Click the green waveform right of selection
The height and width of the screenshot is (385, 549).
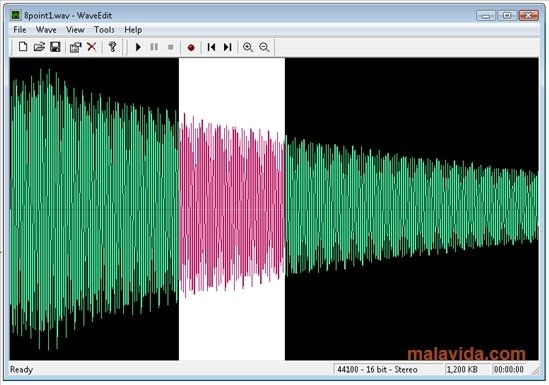coord(411,209)
